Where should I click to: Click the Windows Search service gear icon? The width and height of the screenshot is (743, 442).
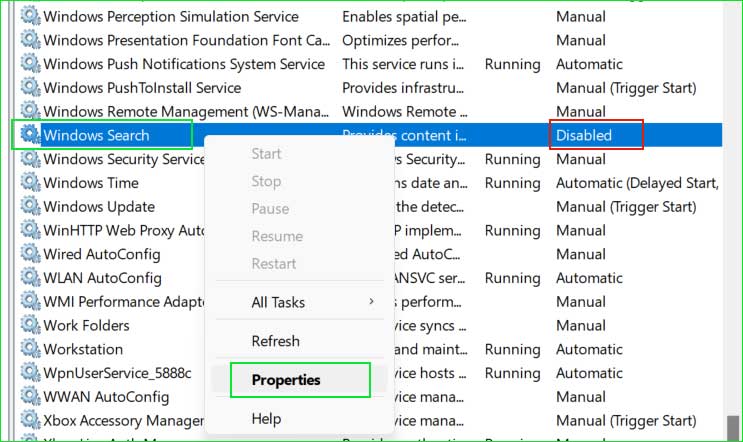(30, 135)
